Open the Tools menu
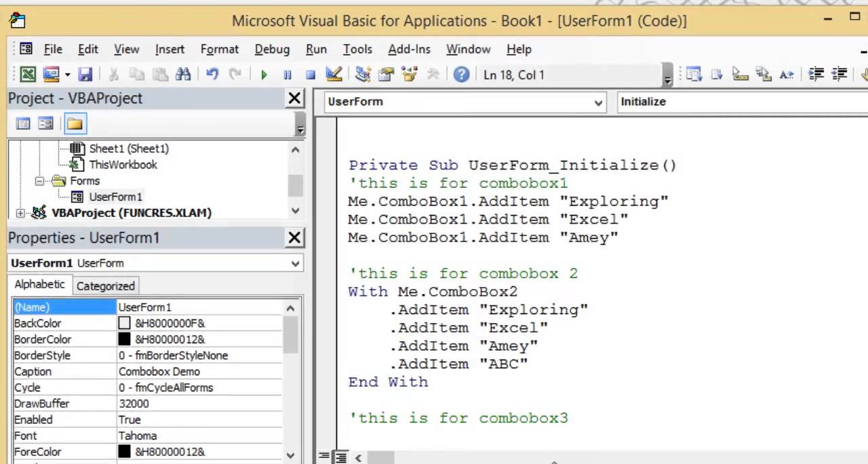 click(x=357, y=50)
